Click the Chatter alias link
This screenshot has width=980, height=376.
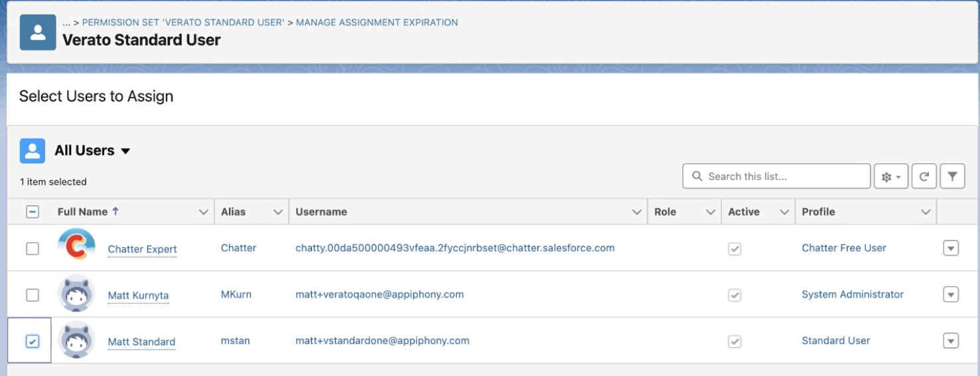[238, 248]
